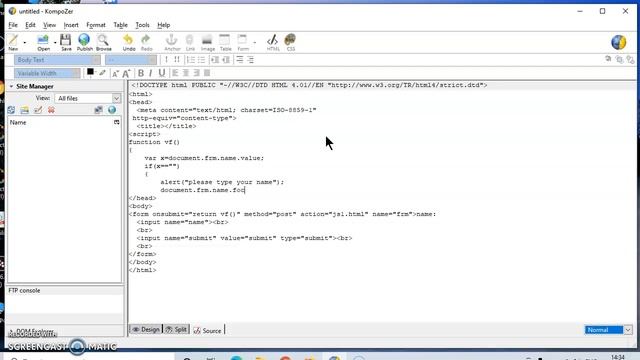
Task: Open the Open button dropdown arrow
Action: 55,42
